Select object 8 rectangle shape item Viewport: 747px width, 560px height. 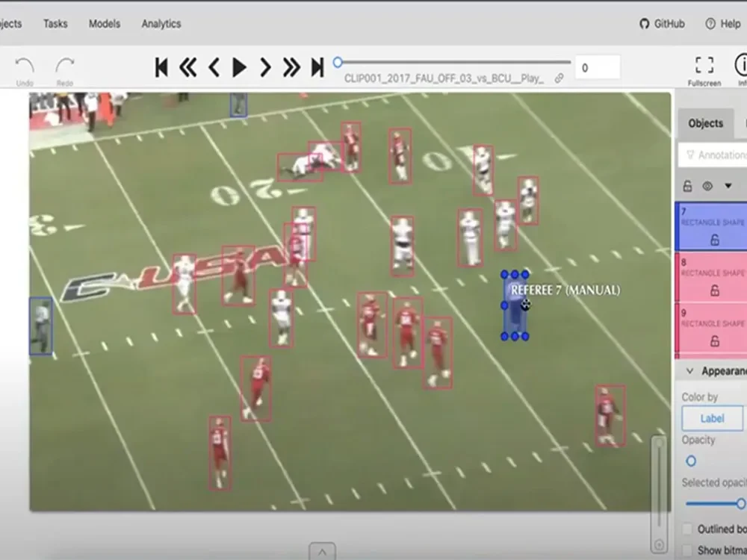(711, 277)
